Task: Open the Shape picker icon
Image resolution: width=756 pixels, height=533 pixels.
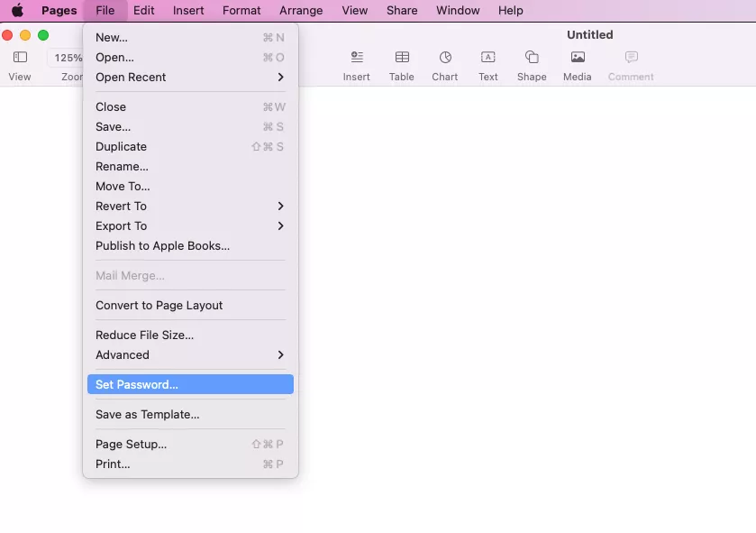Action: coord(532,58)
